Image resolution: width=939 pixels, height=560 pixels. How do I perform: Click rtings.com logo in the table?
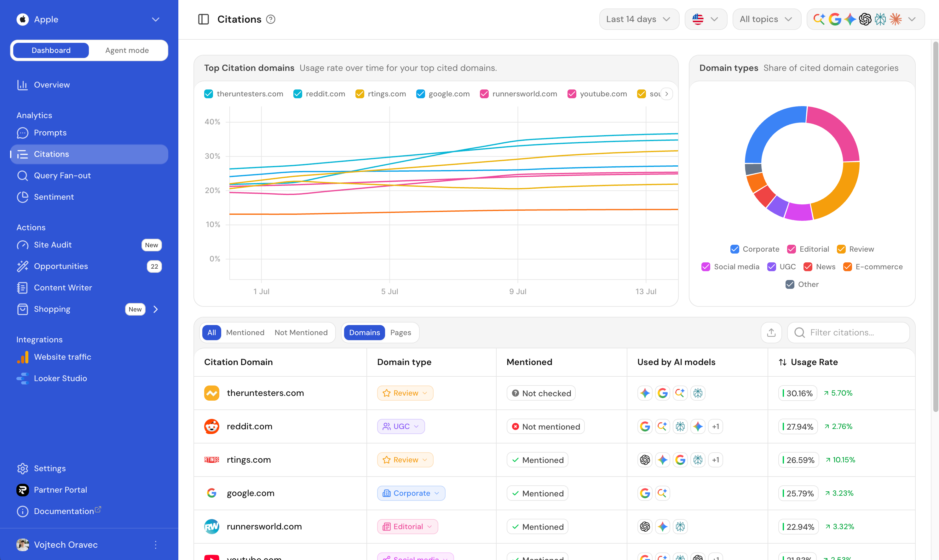pos(212,460)
